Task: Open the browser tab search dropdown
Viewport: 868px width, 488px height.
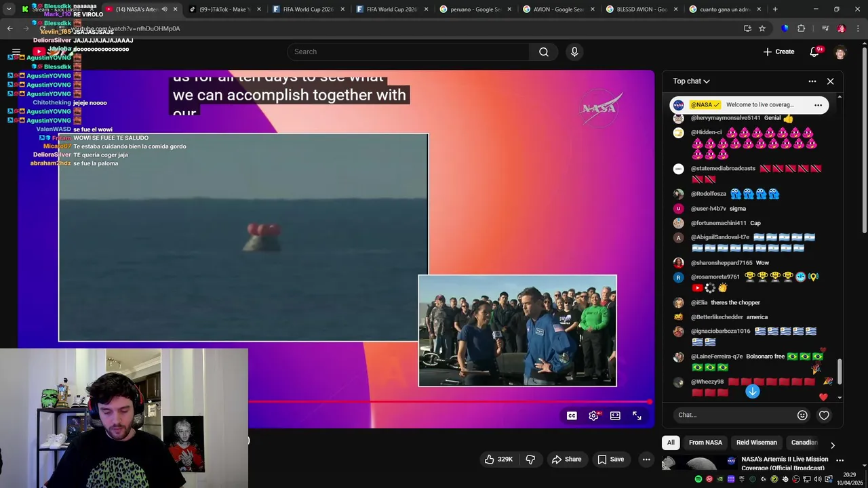Action: coord(9,9)
